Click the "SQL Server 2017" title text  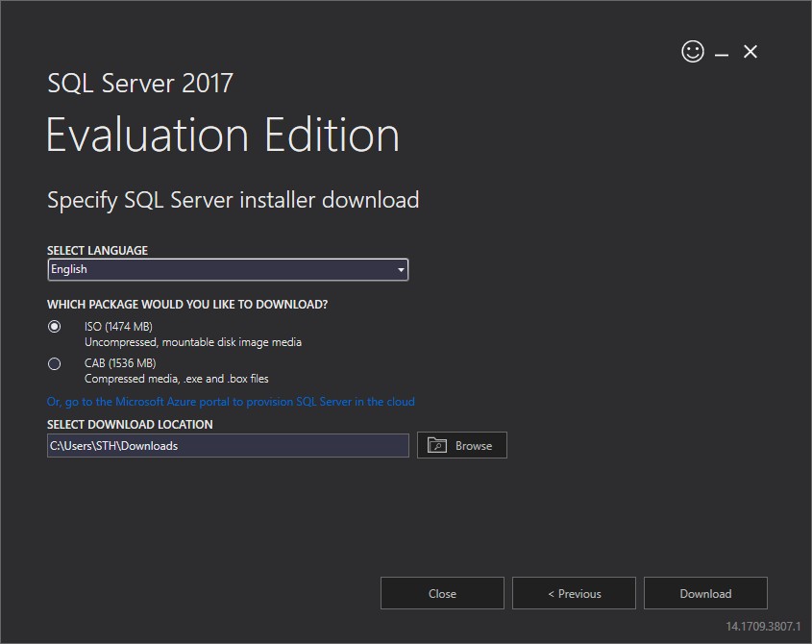[x=140, y=84]
